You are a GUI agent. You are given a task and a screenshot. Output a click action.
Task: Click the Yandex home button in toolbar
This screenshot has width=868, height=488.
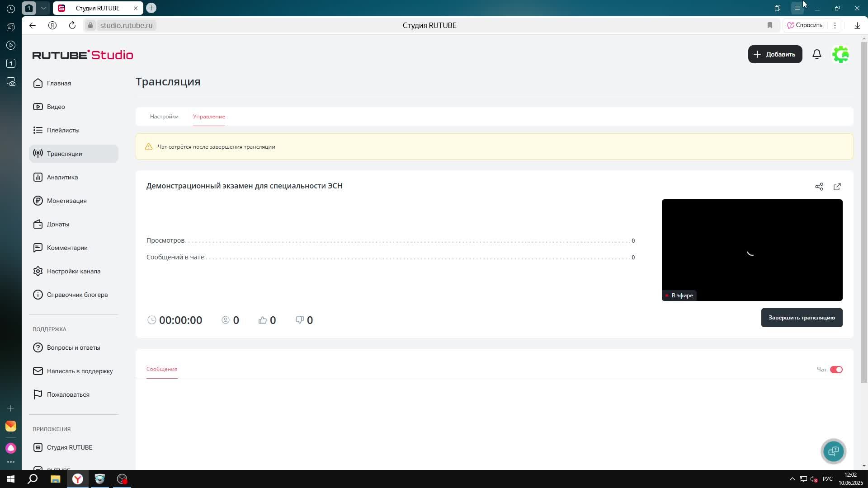[52, 25]
